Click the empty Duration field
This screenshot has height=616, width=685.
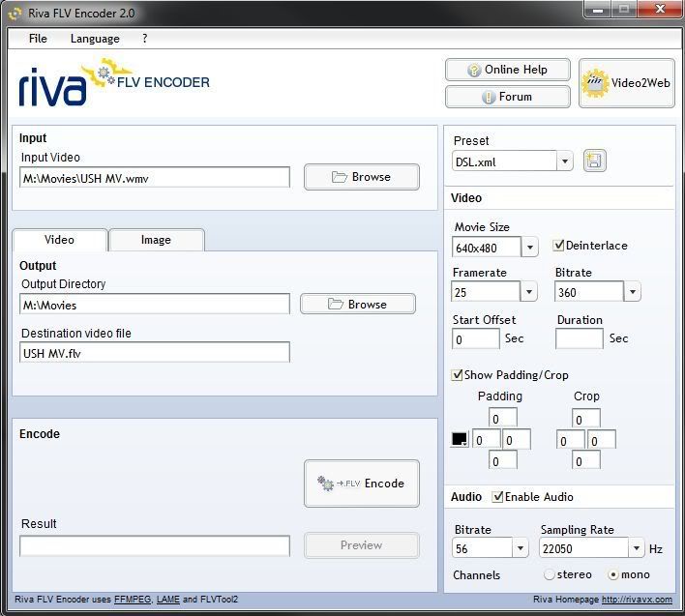(580, 338)
